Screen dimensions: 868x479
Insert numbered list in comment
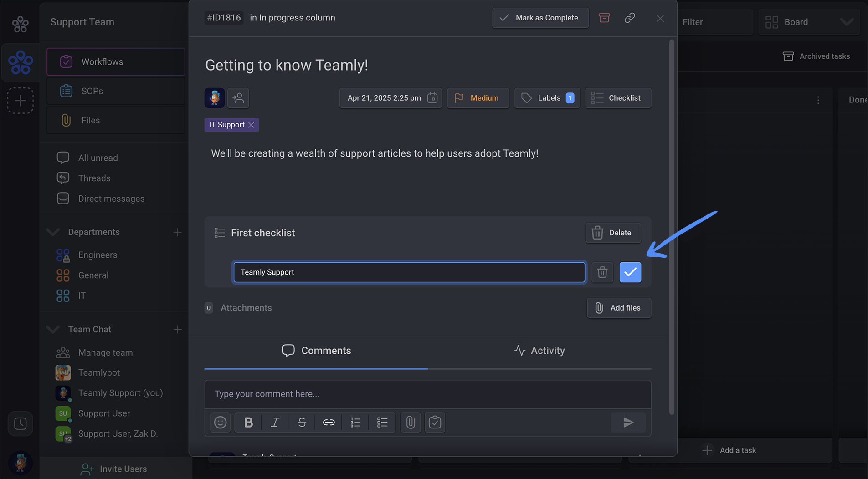[355, 423]
